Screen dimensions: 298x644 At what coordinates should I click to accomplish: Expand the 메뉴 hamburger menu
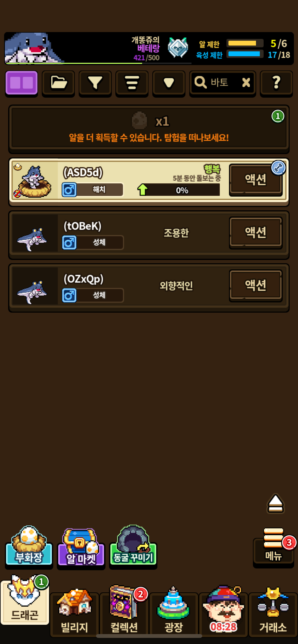[274, 547]
